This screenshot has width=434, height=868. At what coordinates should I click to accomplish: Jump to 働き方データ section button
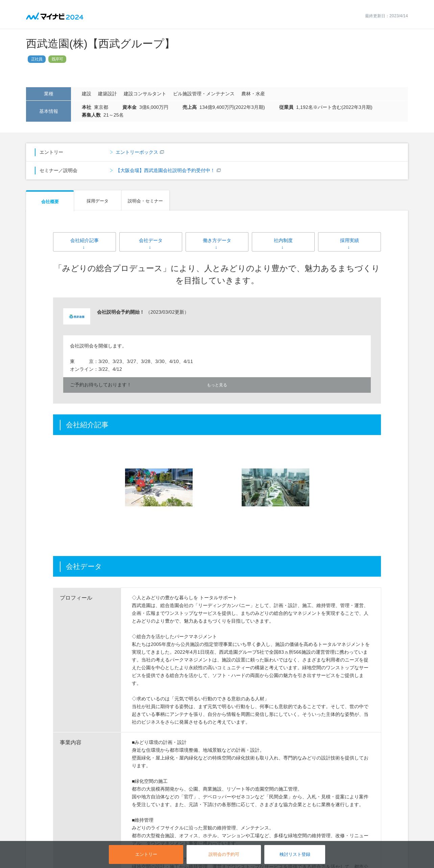217,242
